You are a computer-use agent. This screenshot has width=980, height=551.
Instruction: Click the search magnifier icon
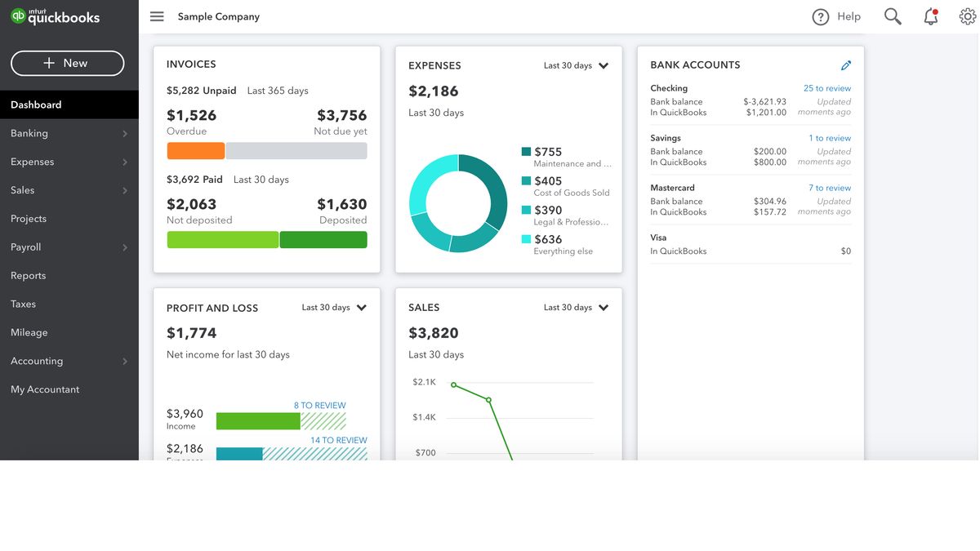tap(892, 16)
